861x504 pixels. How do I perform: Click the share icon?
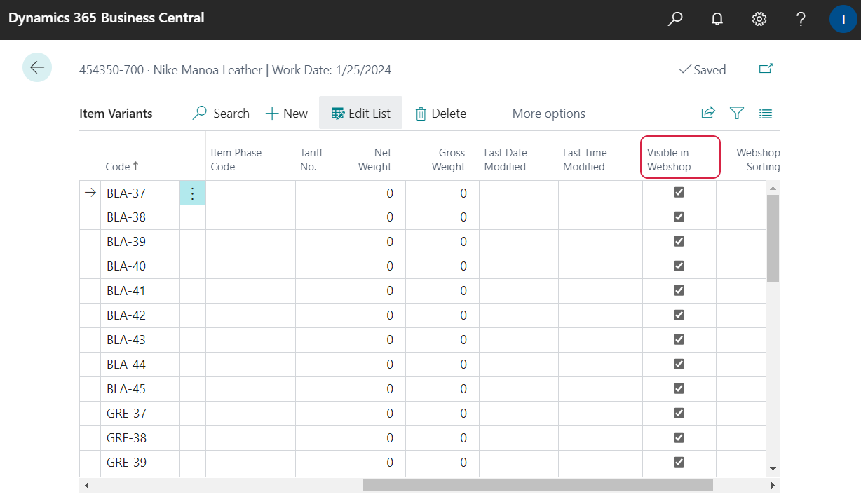(x=708, y=113)
